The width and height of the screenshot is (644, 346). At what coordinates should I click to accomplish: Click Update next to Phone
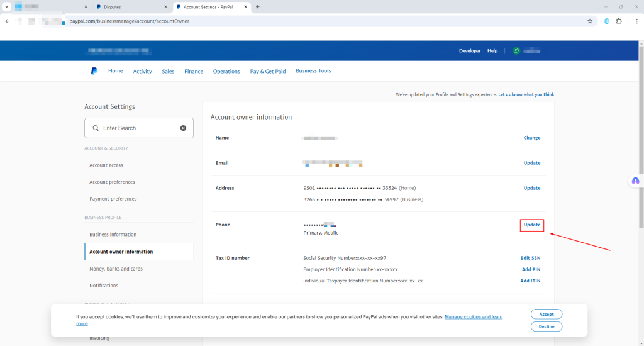[532, 225]
